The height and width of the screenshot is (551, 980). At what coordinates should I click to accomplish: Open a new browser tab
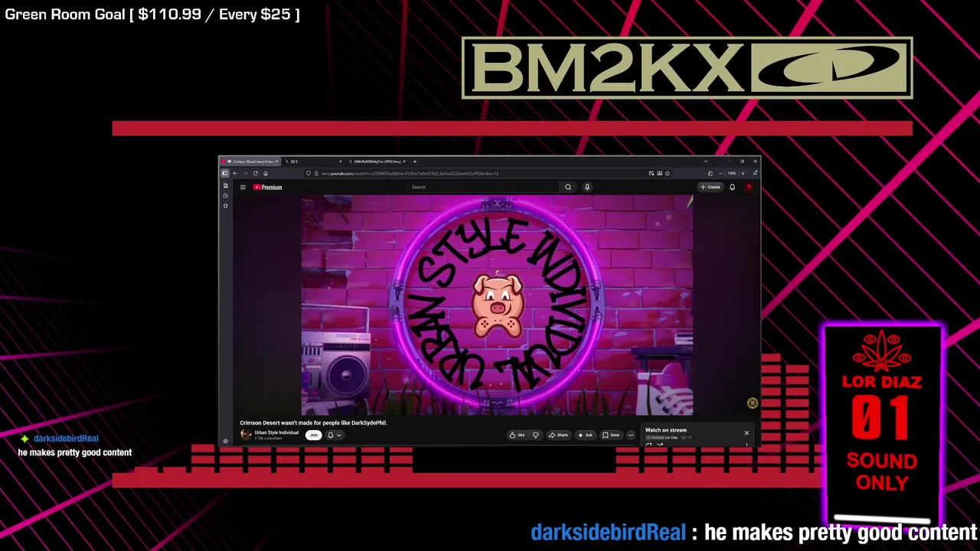click(414, 161)
